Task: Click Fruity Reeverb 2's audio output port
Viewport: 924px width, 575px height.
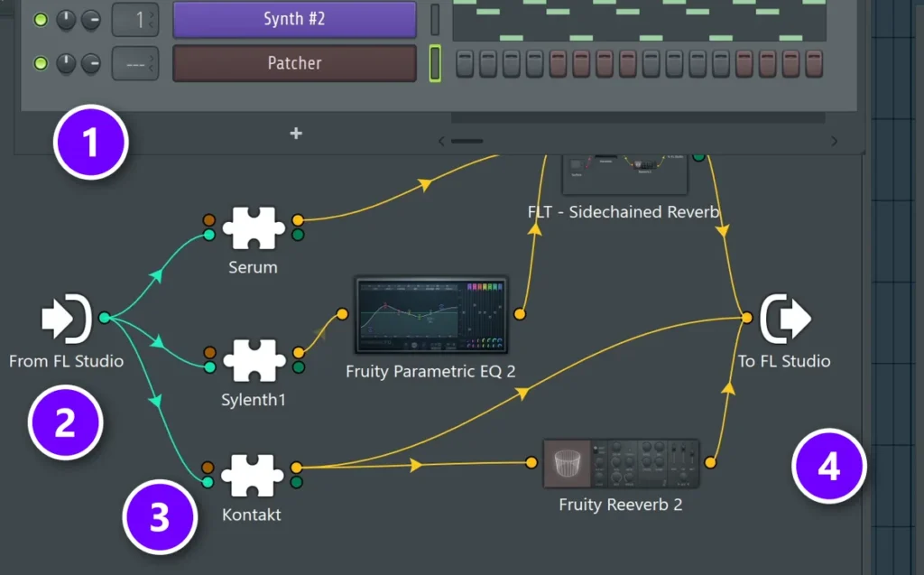Action: pyautogui.click(x=711, y=463)
